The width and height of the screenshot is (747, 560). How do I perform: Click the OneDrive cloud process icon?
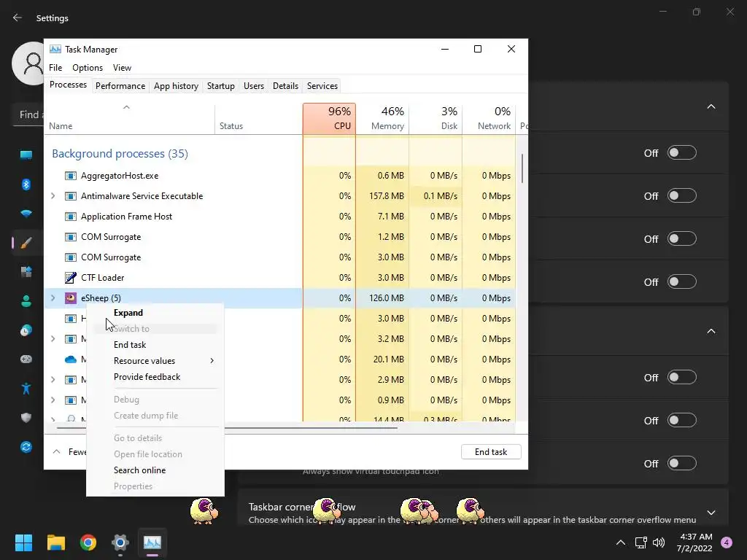coord(71,359)
